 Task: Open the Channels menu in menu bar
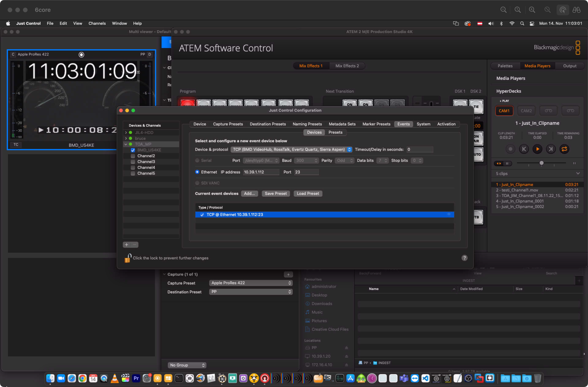97,24
